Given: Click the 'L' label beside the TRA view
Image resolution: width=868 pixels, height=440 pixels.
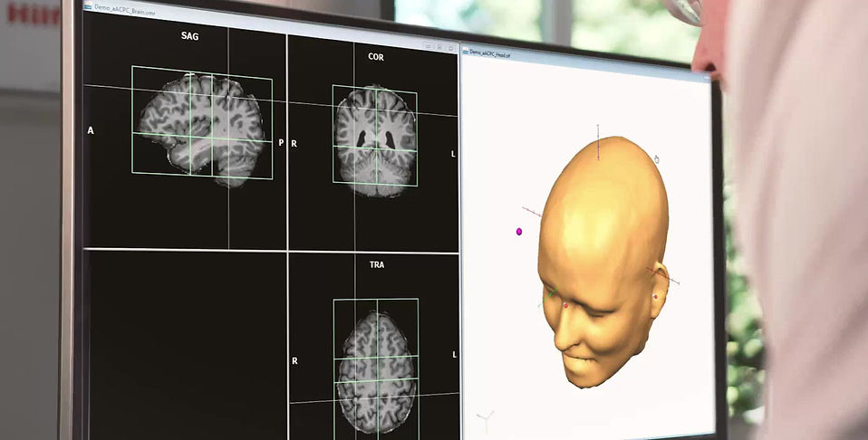Looking at the screenshot, I should point(455,354).
